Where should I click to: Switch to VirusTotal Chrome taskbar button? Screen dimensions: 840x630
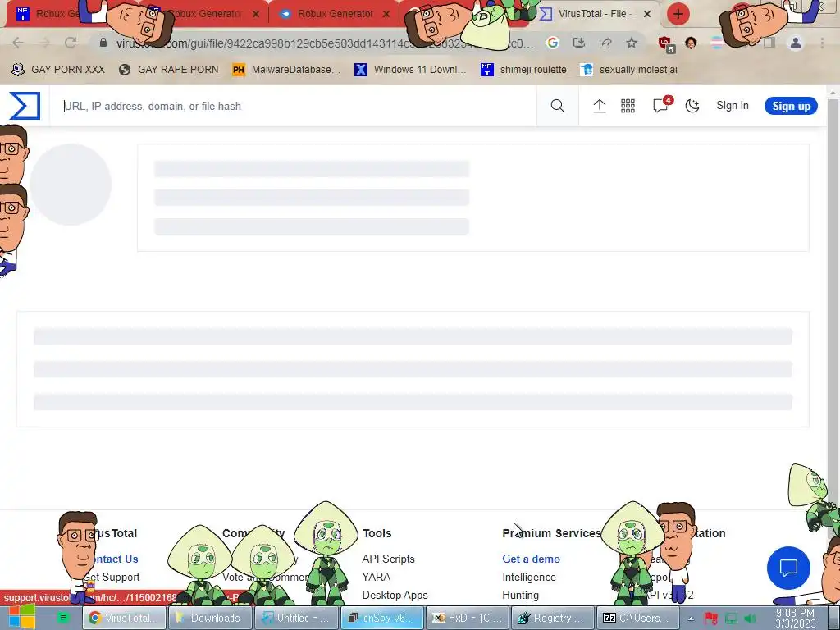124,619
